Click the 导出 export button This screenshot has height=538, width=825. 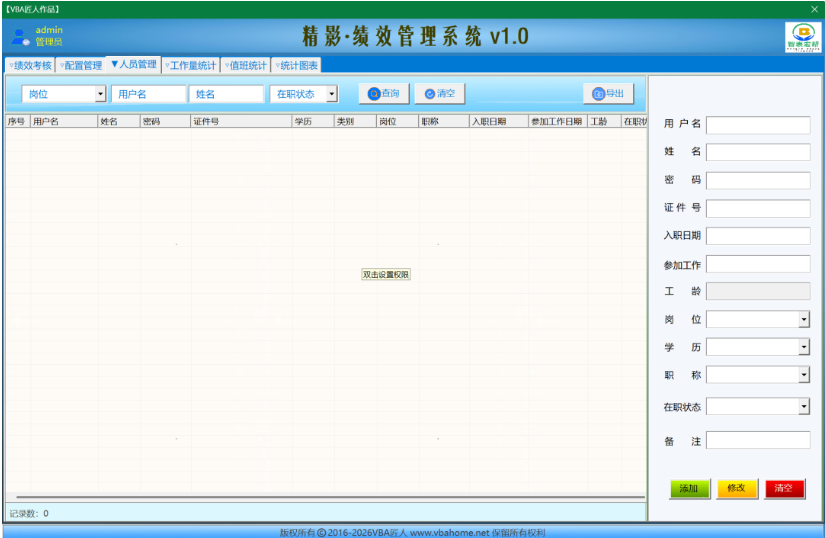(608, 94)
